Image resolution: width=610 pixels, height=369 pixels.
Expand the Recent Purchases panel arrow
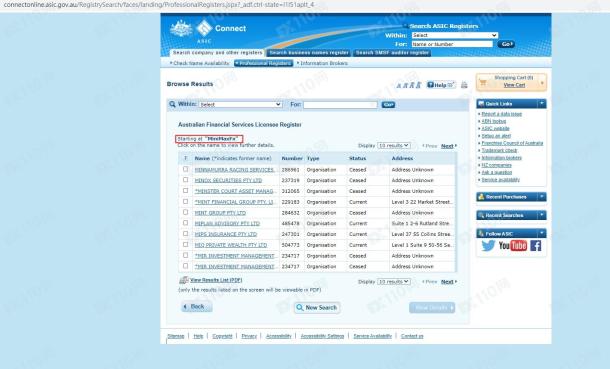[x=542, y=197]
